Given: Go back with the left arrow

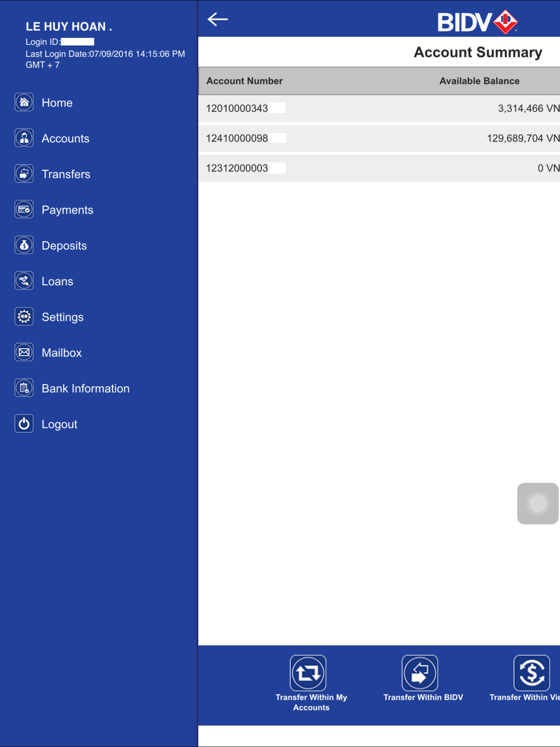Looking at the screenshot, I should click(x=217, y=20).
